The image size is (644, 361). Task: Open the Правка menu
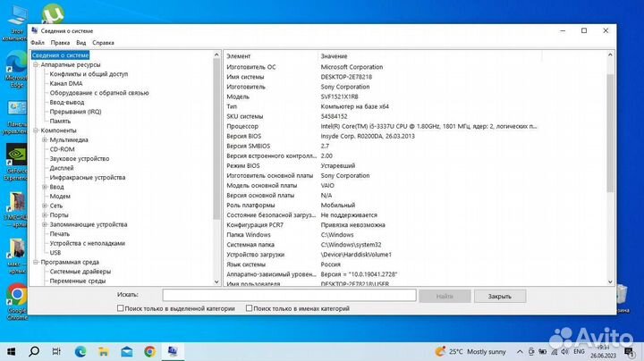pyautogui.click(x=60, y=43)
